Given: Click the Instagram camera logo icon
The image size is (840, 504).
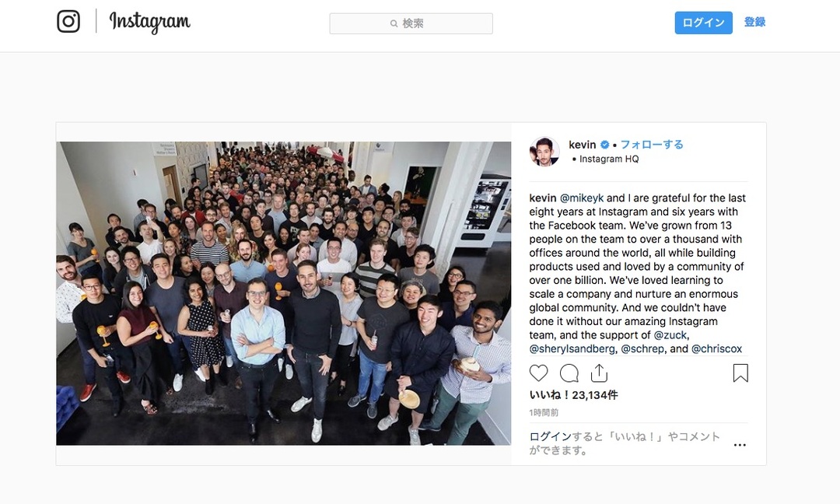Looking at the screenshot, I should pos(68,22).
